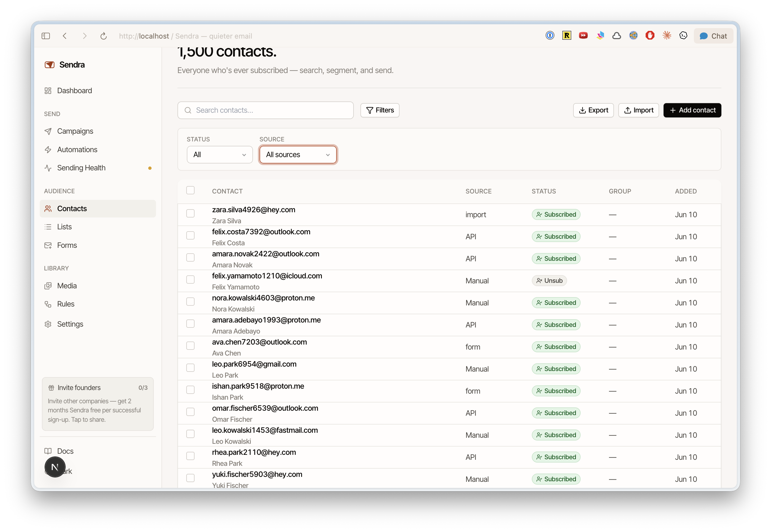Image resolution: width=771 pixels, height=532 pixels.
Task: Open the globe extension icon
Action: point(633,35)
